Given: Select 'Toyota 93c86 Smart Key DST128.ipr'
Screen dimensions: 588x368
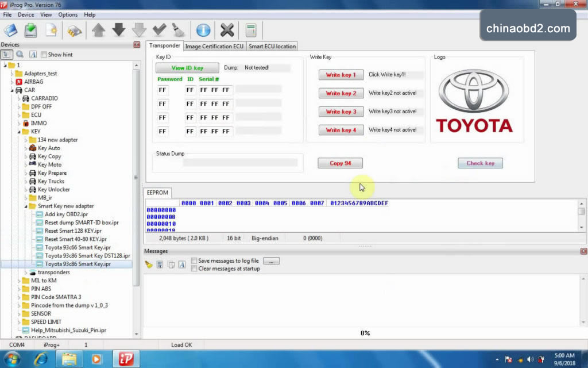Looking at the screenshot, I should tap(87, 255).
